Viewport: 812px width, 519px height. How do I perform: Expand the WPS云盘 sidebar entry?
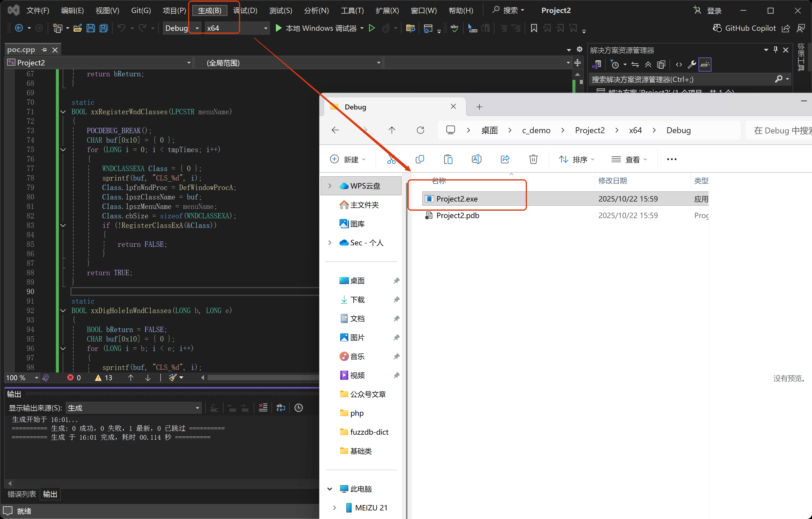329,186
